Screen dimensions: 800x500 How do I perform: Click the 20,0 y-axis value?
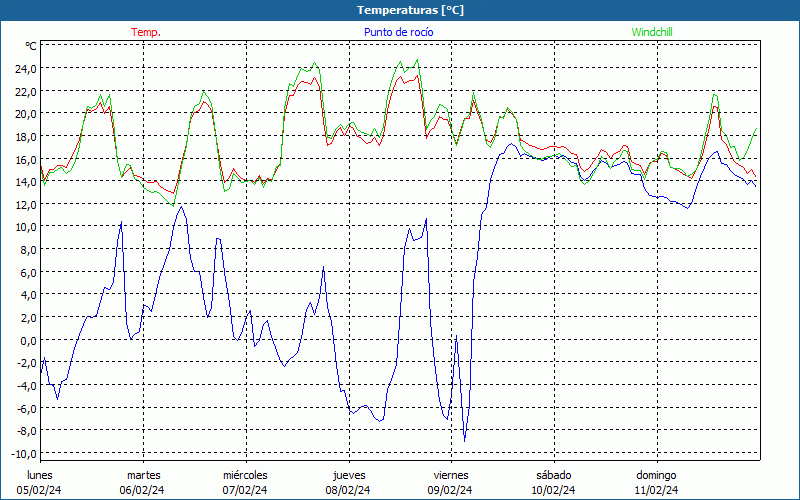pos(26,114)
